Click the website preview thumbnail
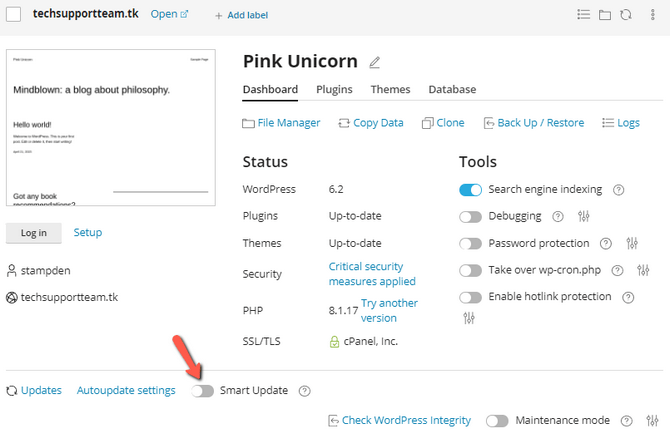The image size is (670, 434). coord(111,127)
